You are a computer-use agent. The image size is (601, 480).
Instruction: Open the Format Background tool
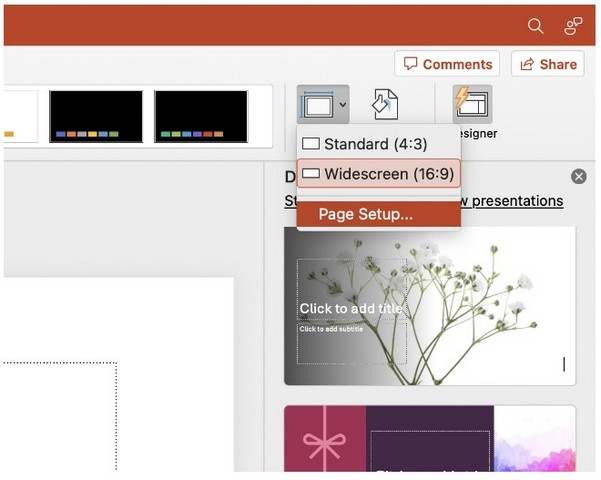[x=386, y=104]
